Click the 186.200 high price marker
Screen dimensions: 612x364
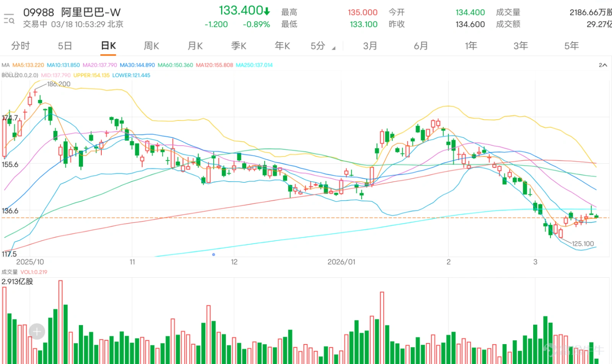(x=59, y=84)
